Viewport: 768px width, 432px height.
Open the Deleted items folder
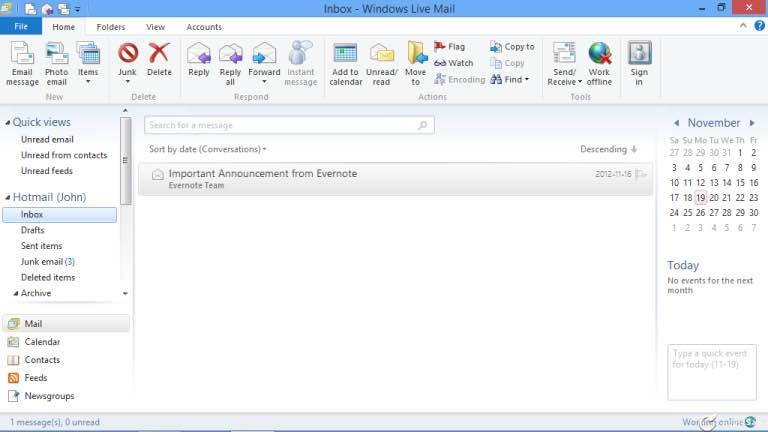point(48,277)
